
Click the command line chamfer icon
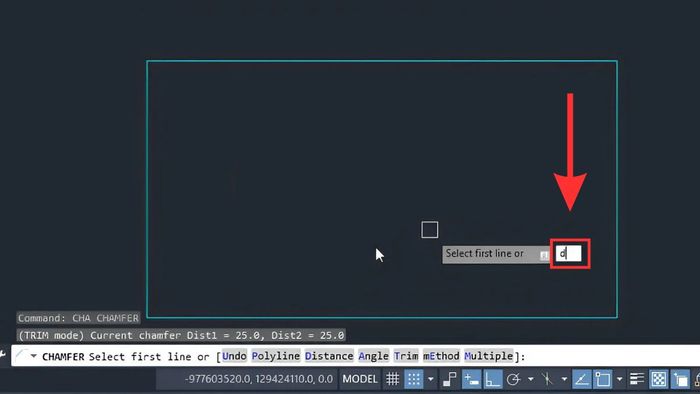[21, 356]
